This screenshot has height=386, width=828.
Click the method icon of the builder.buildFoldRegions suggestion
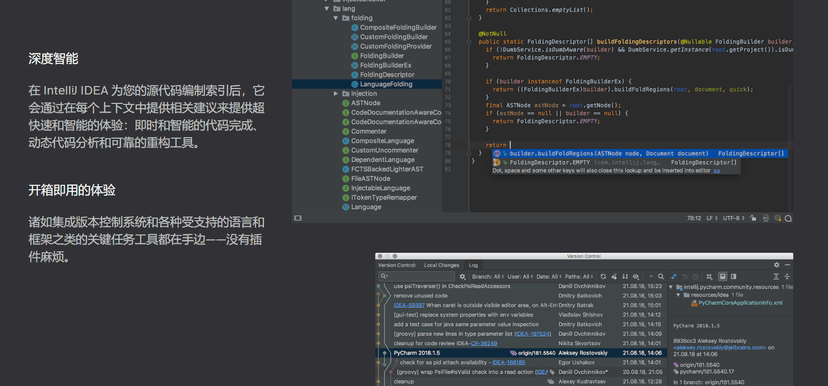pyautogui.click(x=497, y=154)
